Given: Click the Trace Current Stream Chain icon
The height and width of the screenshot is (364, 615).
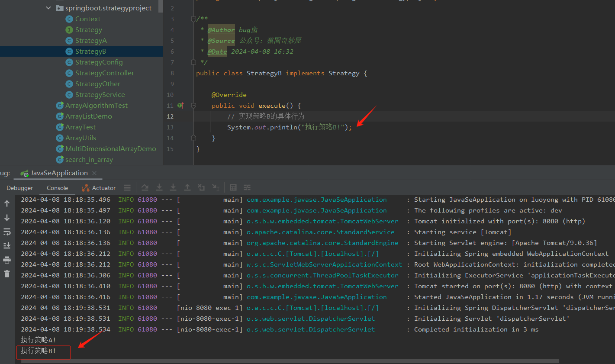Looking at the screenshot, I should [x=247, y=187].
